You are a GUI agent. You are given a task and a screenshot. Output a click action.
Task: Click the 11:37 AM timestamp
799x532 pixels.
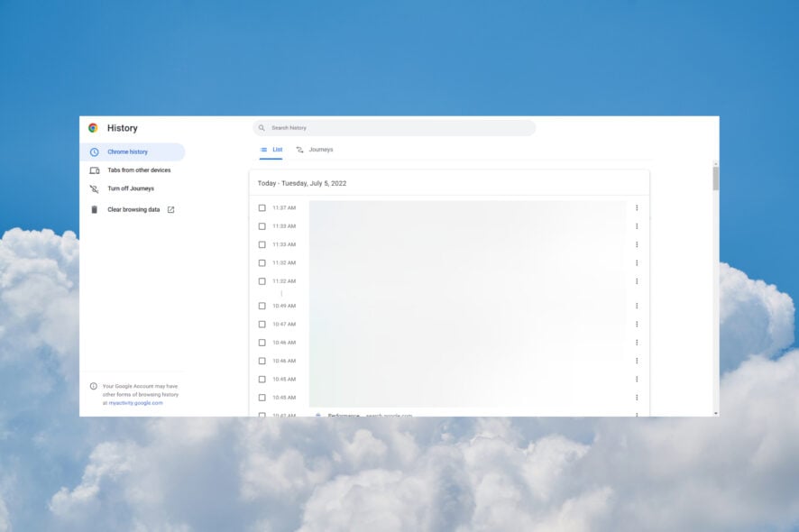click(284, 208)
